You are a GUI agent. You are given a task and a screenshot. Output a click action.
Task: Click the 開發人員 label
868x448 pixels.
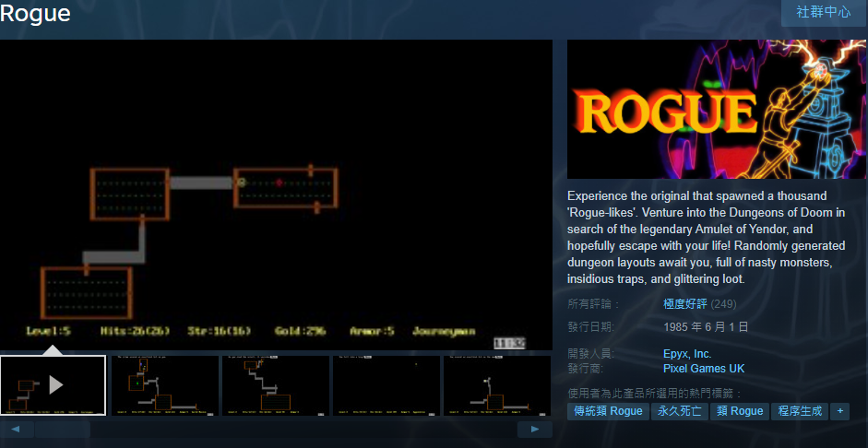click(591, 354)
